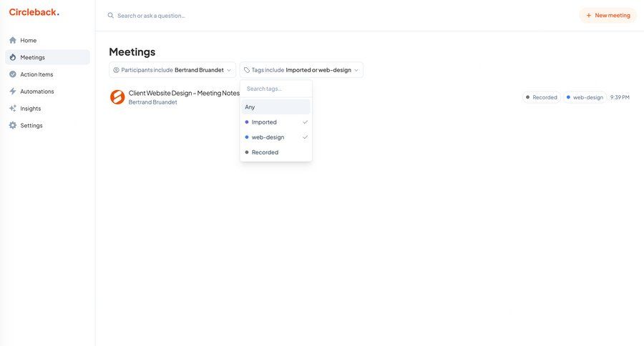Click the Action Items checkmark icon
Viewport: 644px width, 346px height.
click(13, 74)
